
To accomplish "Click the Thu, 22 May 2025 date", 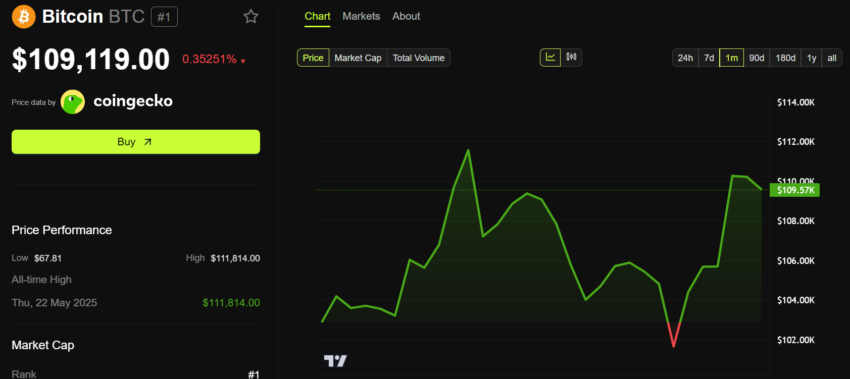I will click(54, 303).
